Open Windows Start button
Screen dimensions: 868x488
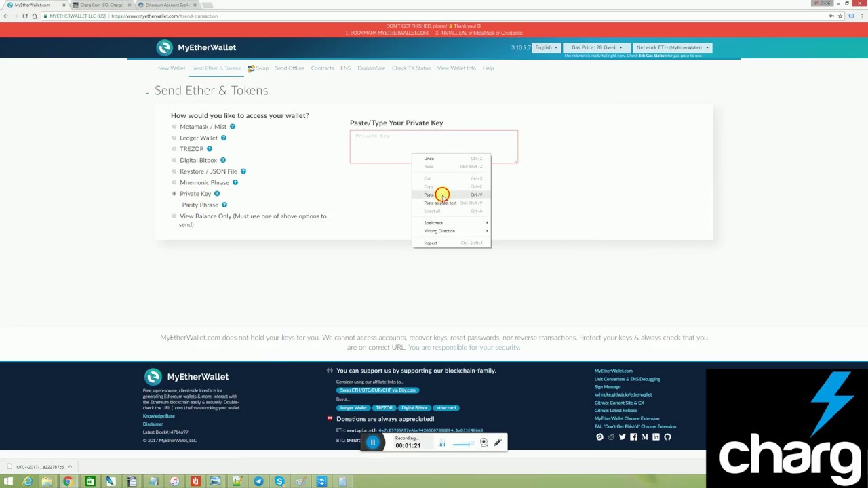pos(7,481)
